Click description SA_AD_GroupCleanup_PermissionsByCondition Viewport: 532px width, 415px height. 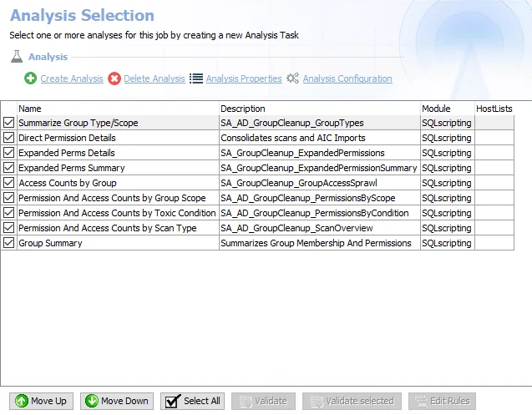(315, 213)
